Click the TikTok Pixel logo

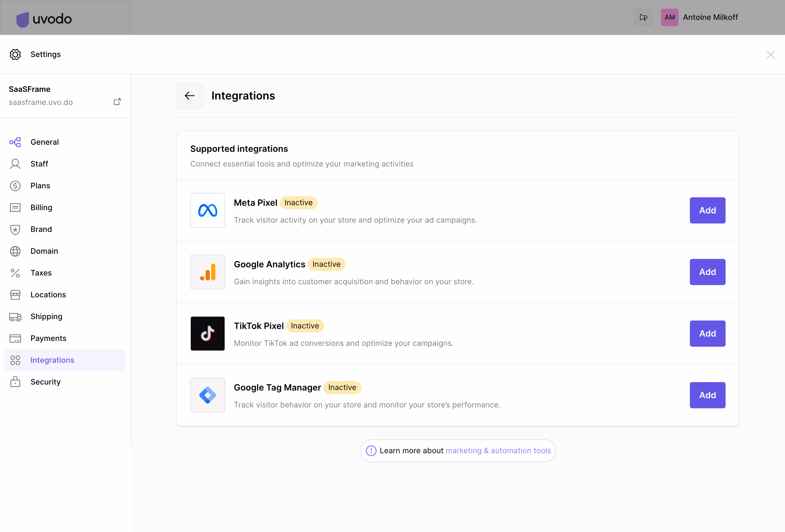(x=207, y=333)
